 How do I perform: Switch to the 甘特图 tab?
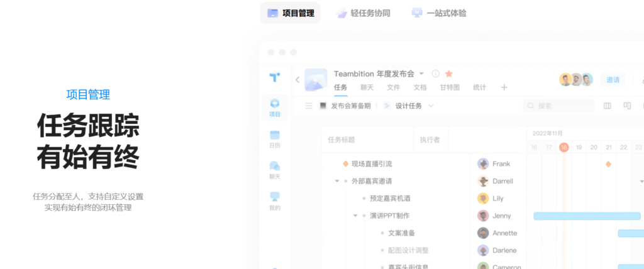[x=450, y=87]
